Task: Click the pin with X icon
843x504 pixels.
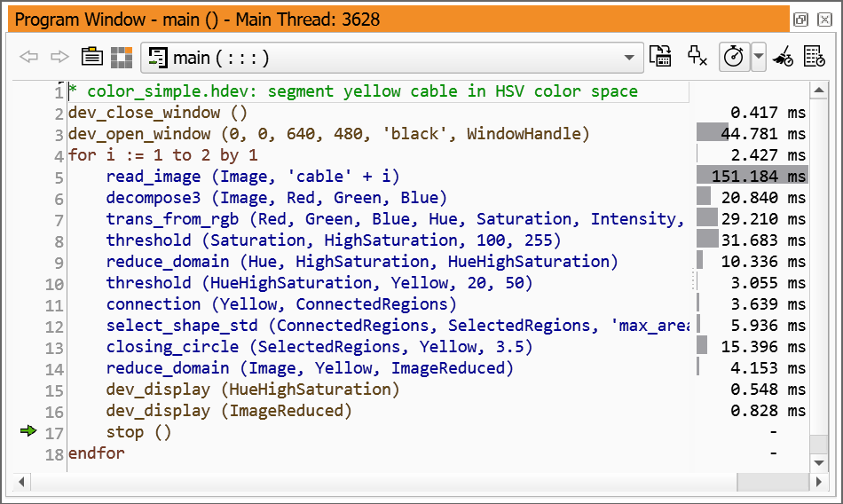Action: (697, 57)
